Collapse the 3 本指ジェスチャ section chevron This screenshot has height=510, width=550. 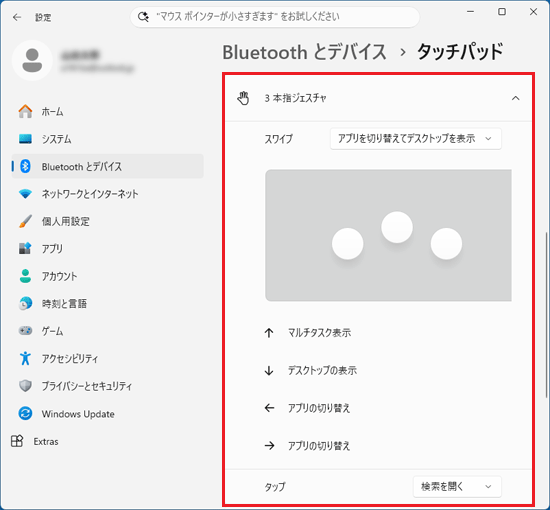pos(515,98)
